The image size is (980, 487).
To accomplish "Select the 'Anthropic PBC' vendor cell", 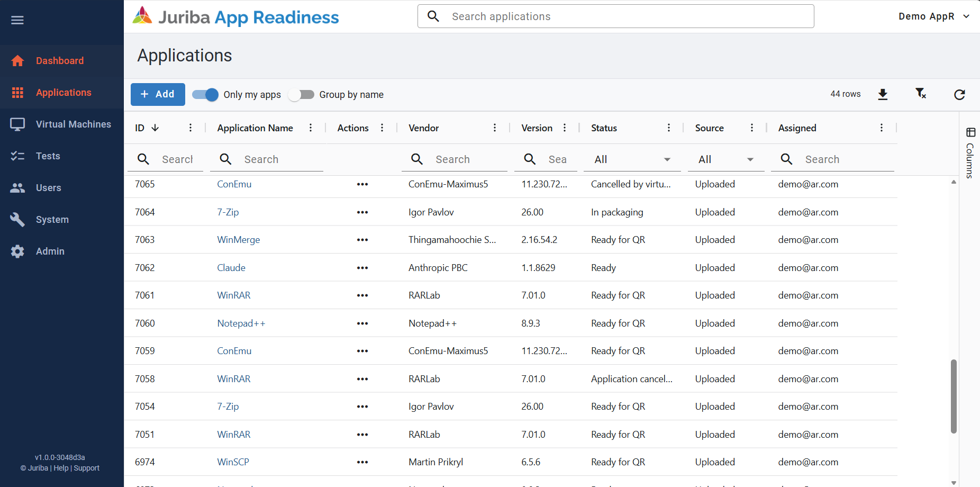I will 438,268.
